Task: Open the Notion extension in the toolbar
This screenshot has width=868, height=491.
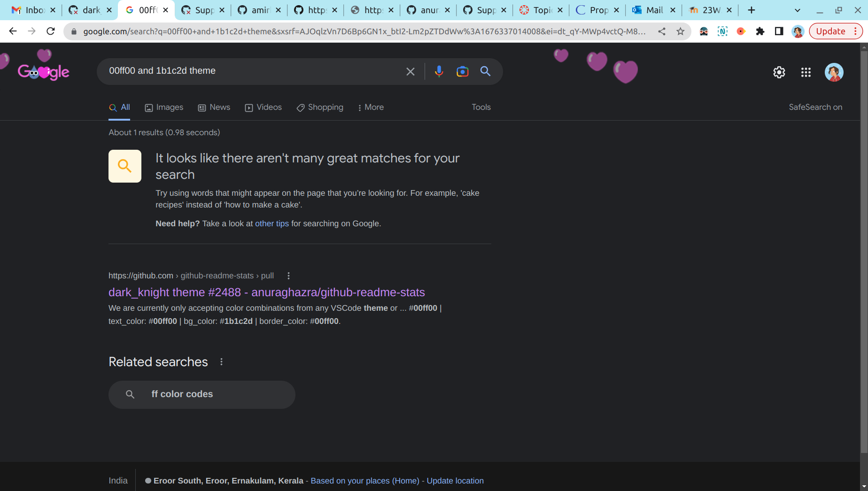Action: [722, 31]
